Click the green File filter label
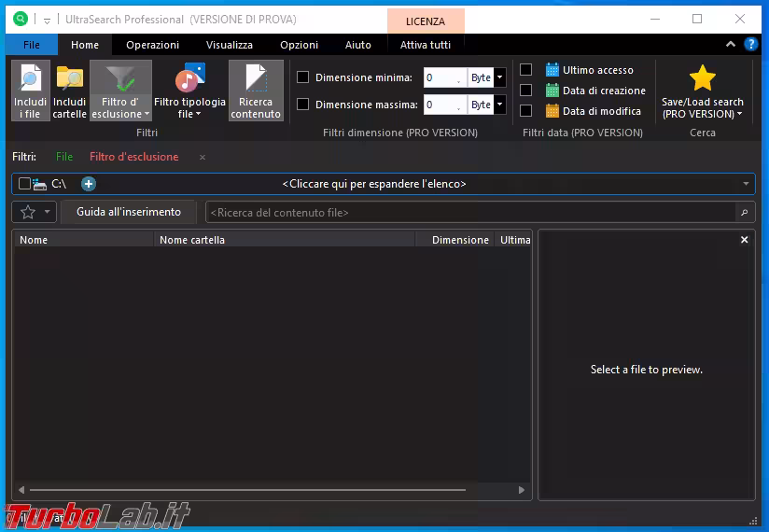This screenshot has height=532, width=769. (x=64, y=157)
